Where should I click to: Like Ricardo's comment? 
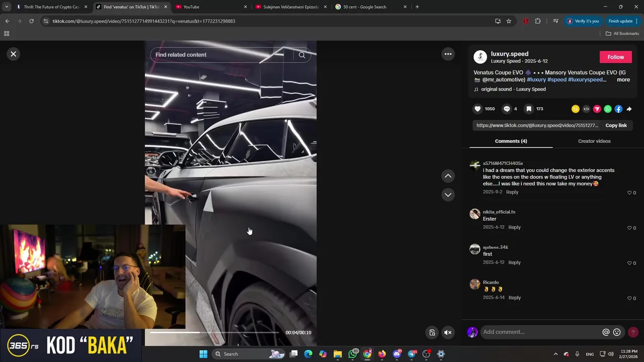pos(629,298)
